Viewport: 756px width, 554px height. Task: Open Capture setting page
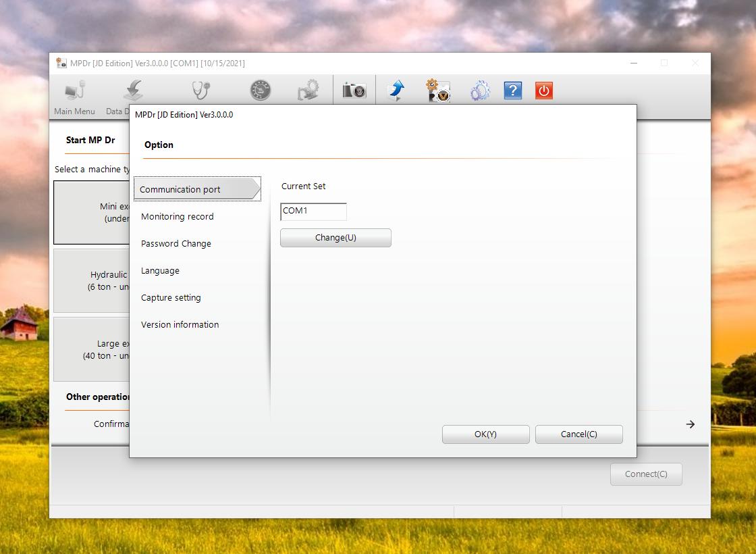(171, 298)
